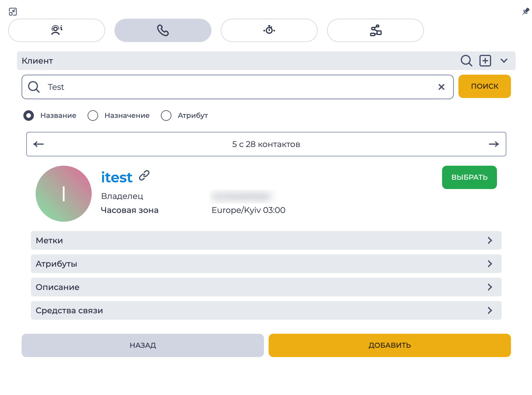Open the workflow diagram tab

point(375,30)
